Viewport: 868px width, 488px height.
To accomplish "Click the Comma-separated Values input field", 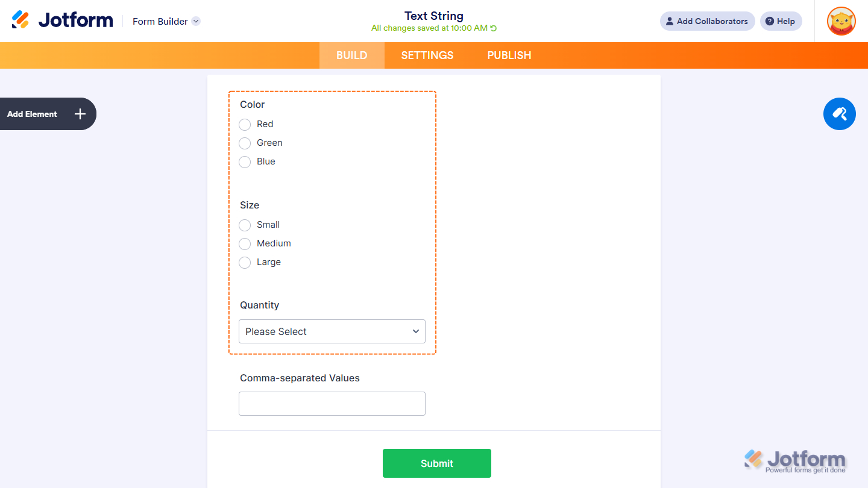I will [332, 403].
